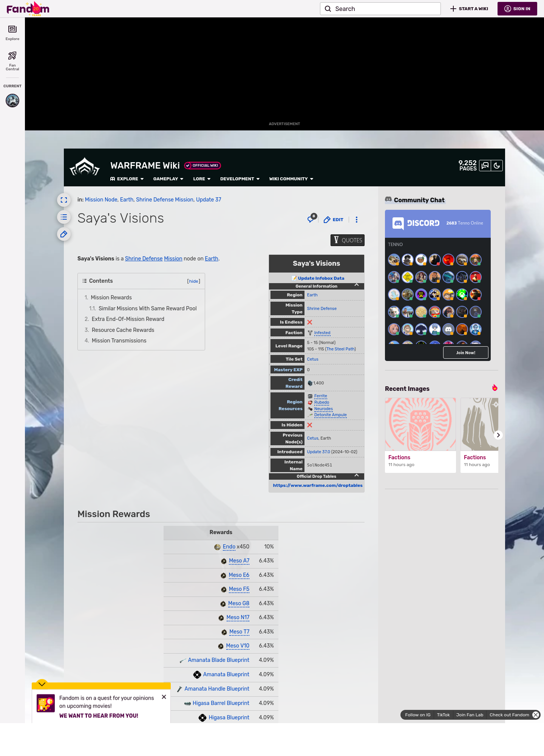Click the Infested faction icon
This screenshot has height=756, width=544.
[310, 333]
